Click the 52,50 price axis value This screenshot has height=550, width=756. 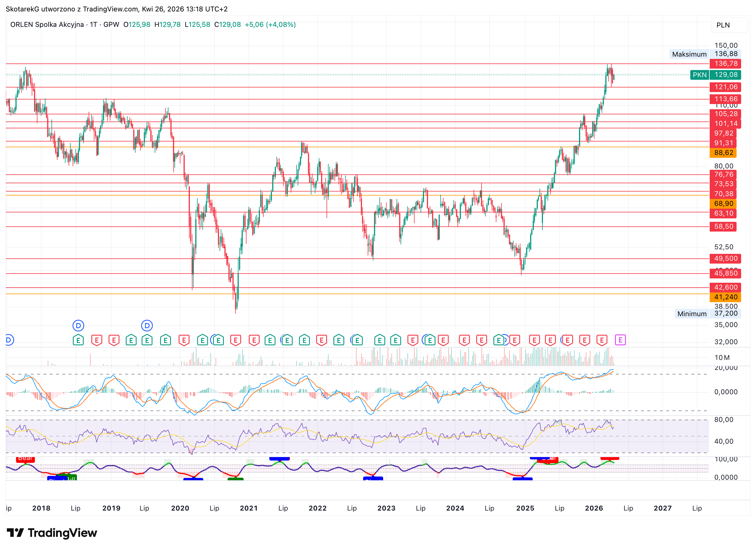(724, 247)
